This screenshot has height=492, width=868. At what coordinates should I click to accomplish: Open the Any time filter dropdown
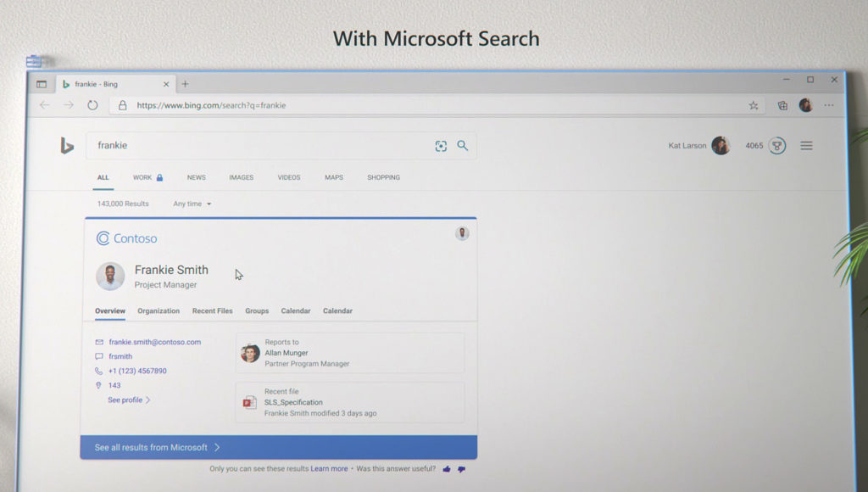192,204
